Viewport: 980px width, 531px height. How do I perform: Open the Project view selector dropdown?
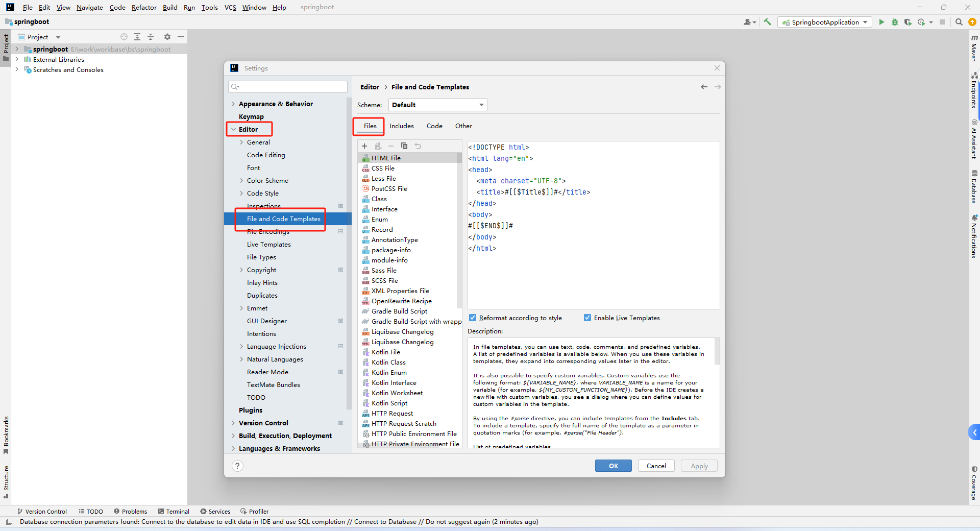point(40,37)
